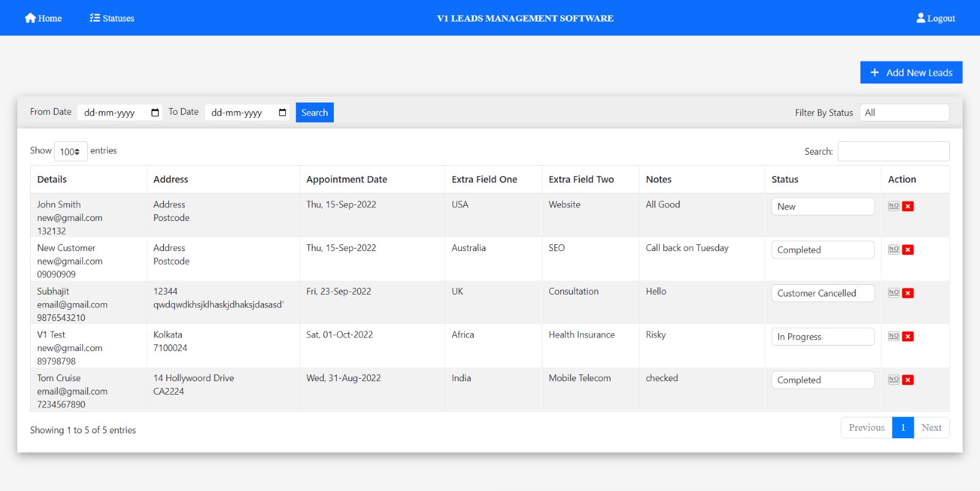Click the 'No image' icon in V1 Test row
The height and width of the screenshot is (491, 980).
pos(893,336)
